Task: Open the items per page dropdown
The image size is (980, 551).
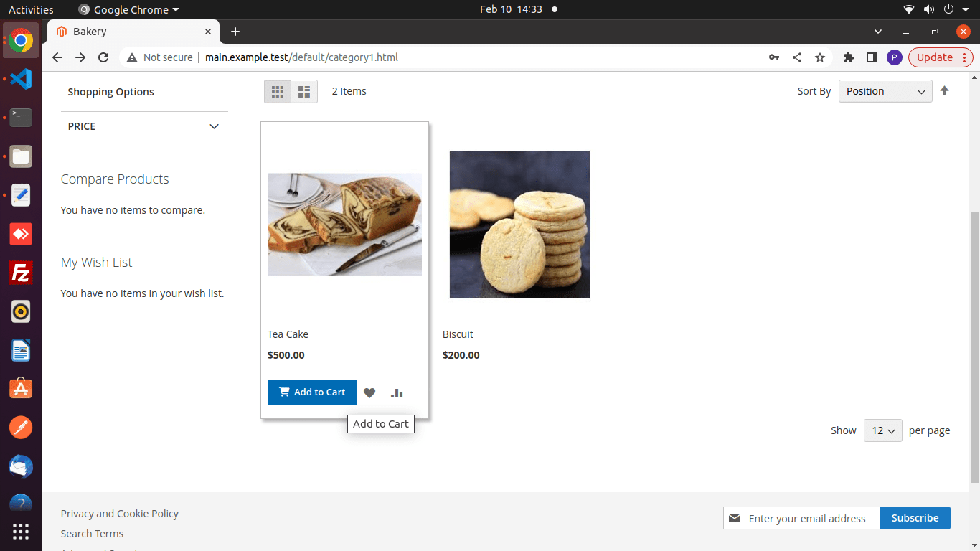Action: [882, 430]
